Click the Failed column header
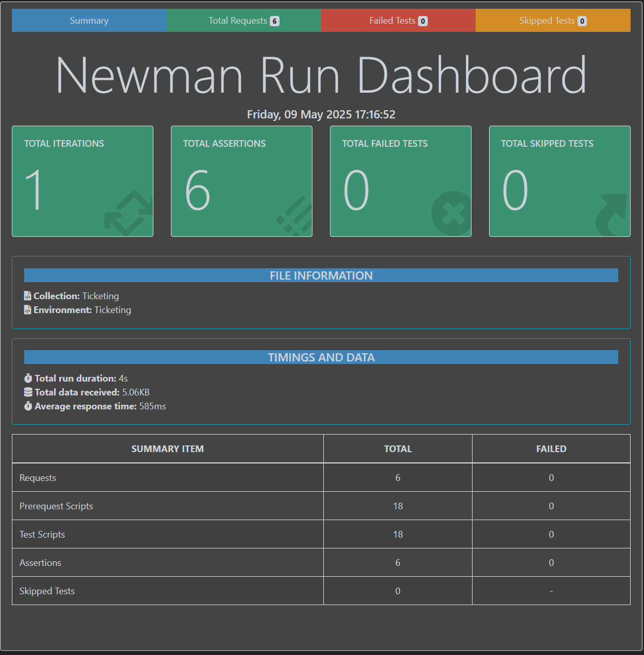644x655 pixels. tap(551, 449)
